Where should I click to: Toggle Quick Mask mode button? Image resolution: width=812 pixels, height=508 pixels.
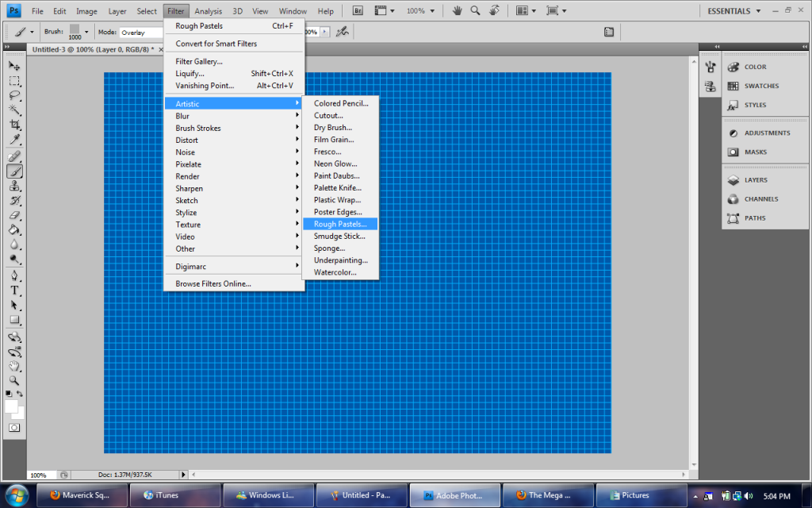(x=14, y=427)
